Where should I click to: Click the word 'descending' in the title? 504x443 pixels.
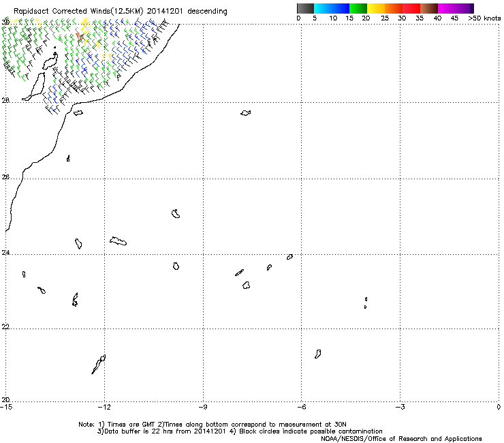(x=207, y=12)
